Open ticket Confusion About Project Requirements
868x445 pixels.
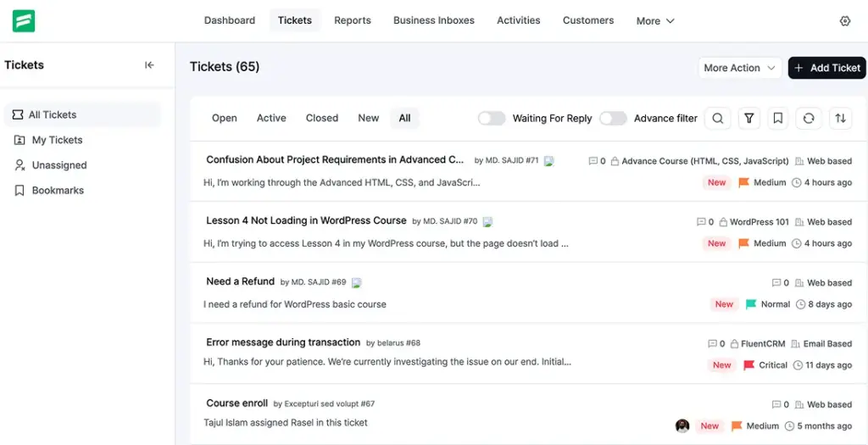tap(335, 160)
